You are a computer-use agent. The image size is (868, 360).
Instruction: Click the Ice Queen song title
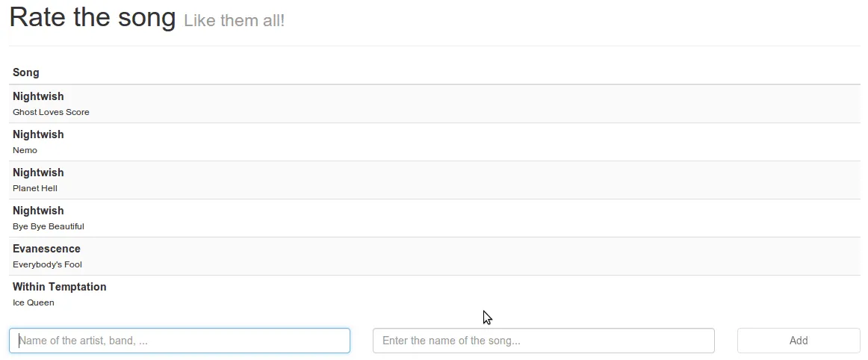click(34, 302)
